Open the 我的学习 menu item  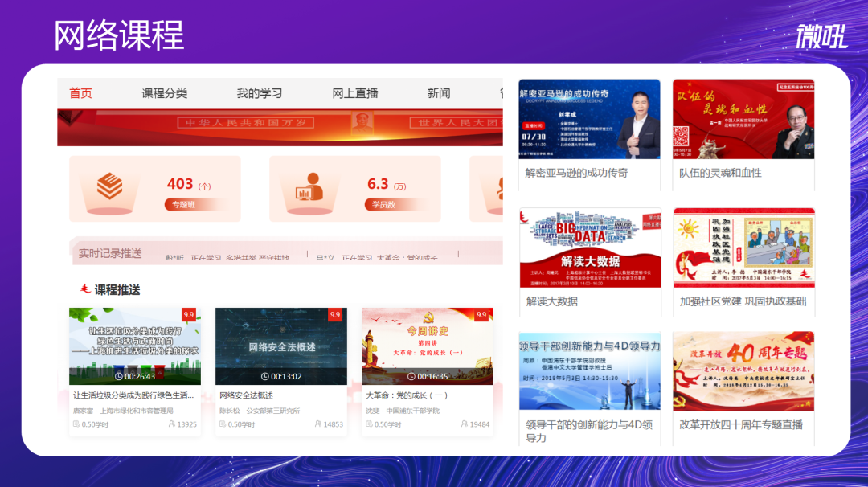(260, 93)
